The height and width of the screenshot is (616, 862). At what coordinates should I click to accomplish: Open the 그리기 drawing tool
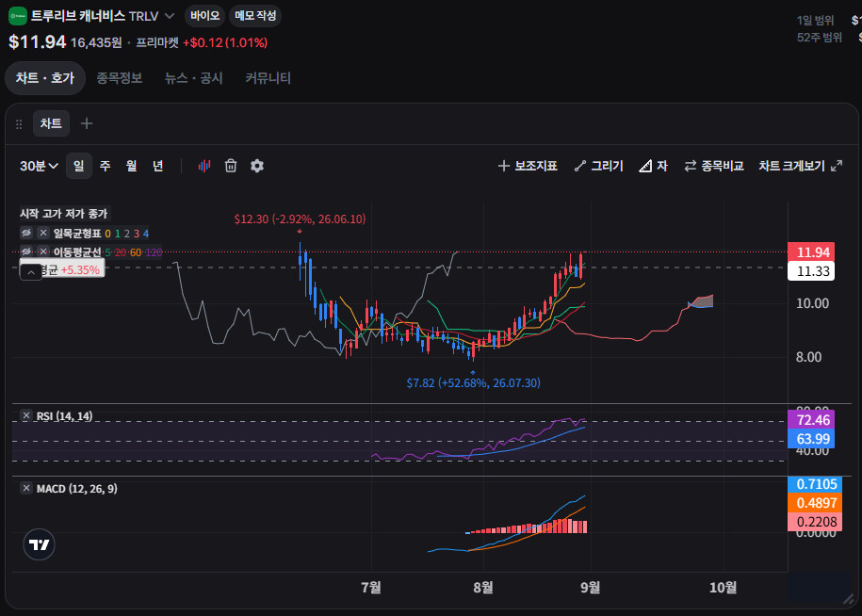(x=598, y=166)
